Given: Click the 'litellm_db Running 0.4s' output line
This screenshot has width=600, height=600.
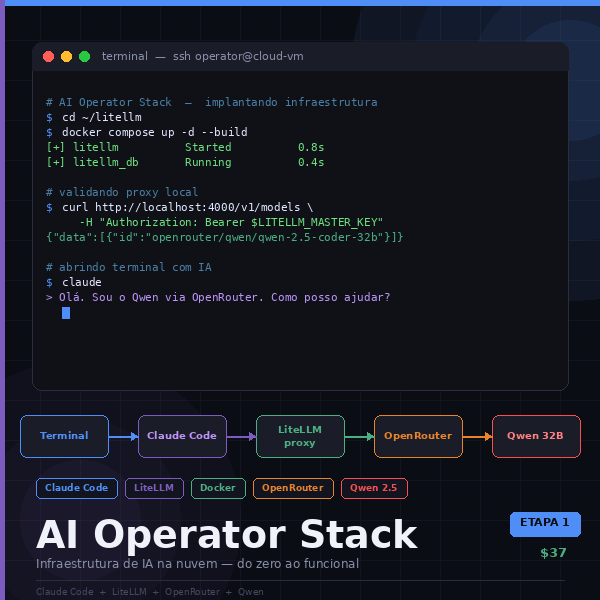Looking at the screenshot, I should 185,162.
